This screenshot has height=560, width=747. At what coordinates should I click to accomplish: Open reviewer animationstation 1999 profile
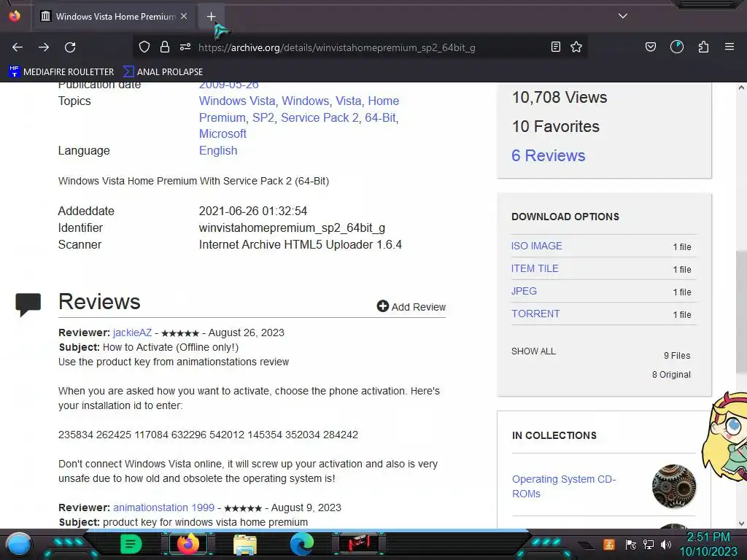click(164, 507)
